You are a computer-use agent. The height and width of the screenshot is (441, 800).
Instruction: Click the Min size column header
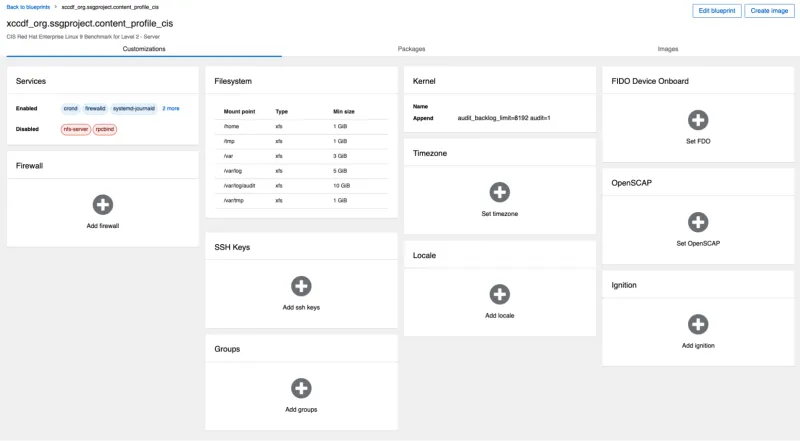[x=344, y=111]
